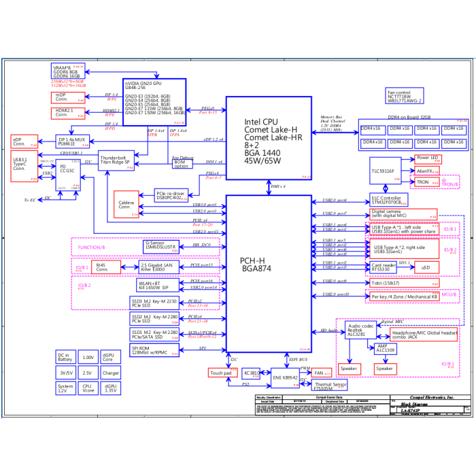Click the DP 1.4a MUX PS8461E block
Image resolution: width=476 pixels, height=476 pixels.
coord(73,141)
